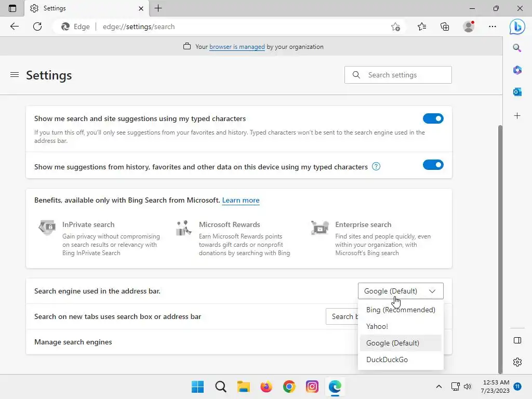Open the Favorites list icon
The width and height of the screenshot is (532, 399).
click(422, 26)
